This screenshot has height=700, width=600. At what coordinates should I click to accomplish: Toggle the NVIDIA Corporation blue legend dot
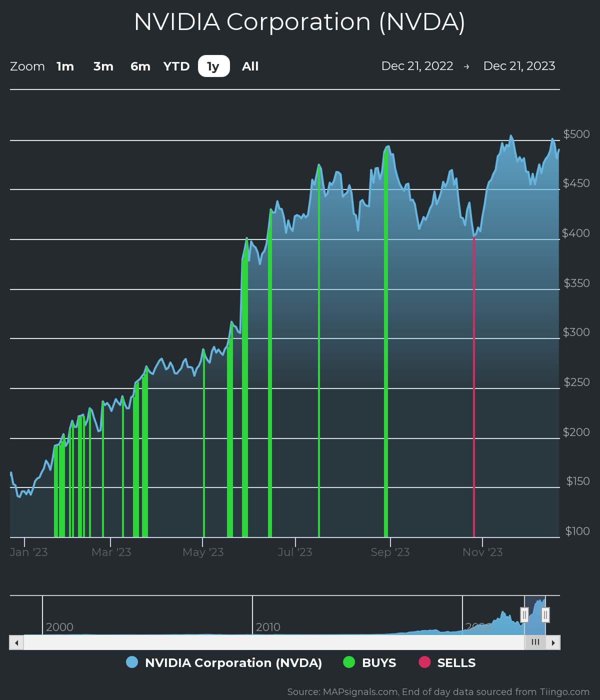132,662
